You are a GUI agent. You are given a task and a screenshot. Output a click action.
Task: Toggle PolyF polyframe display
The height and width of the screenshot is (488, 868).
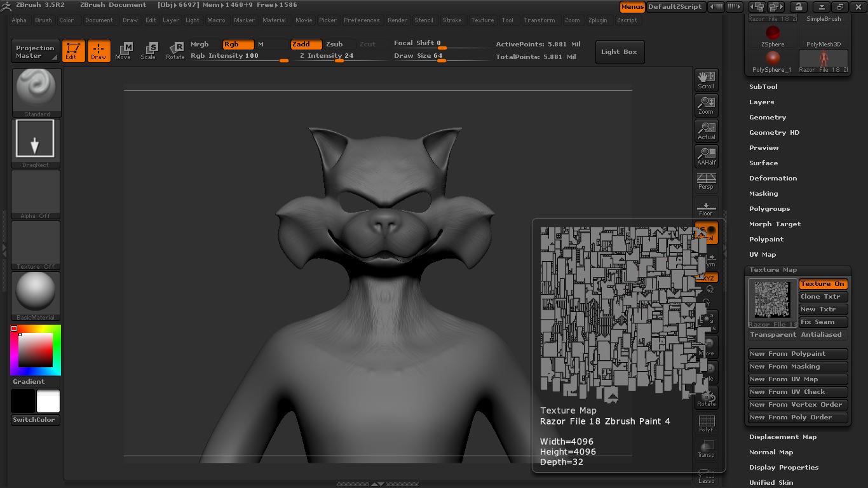[707, 423]
